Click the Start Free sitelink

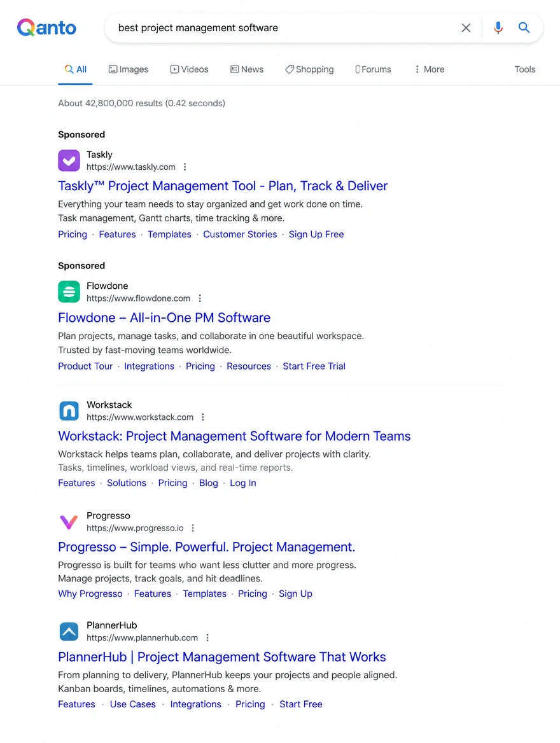[300, 704]
